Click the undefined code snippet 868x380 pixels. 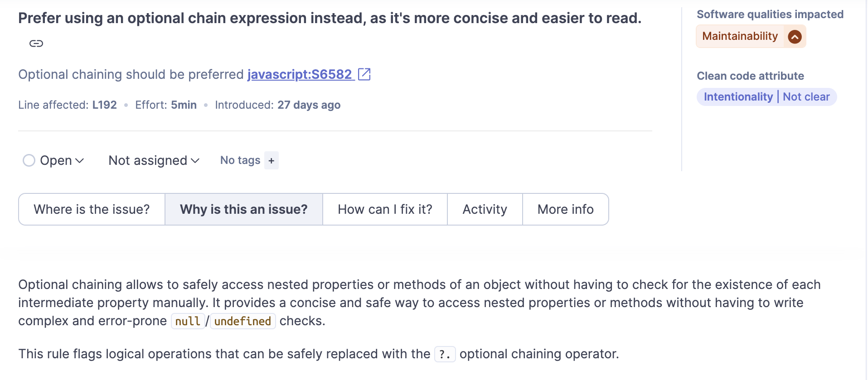click(x=242, y=321)
